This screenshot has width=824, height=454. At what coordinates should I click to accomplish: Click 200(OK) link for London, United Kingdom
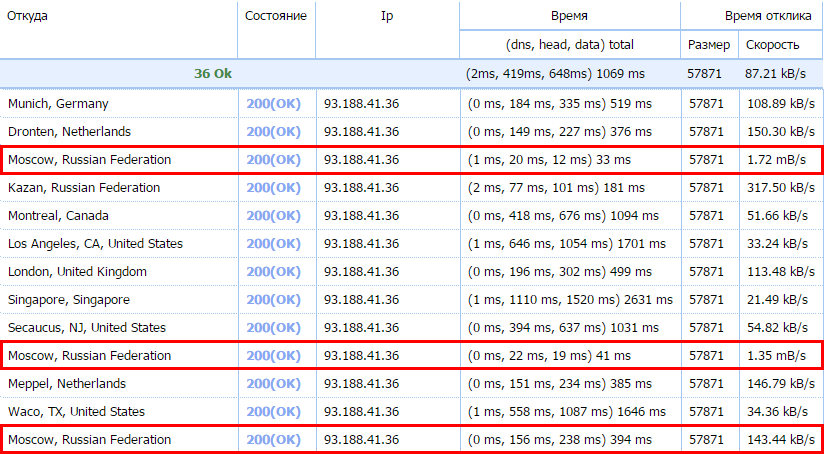point(273,272)
